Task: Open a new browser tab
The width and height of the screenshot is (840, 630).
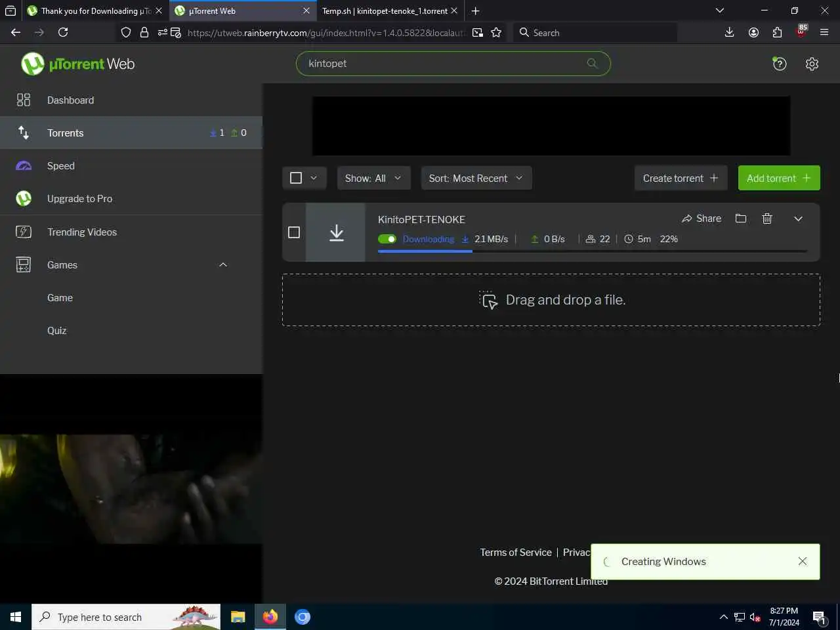Action: pos(475,10)
